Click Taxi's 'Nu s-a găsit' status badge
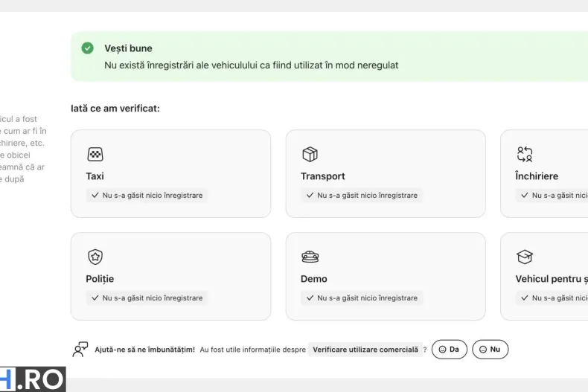 point(147,195)
